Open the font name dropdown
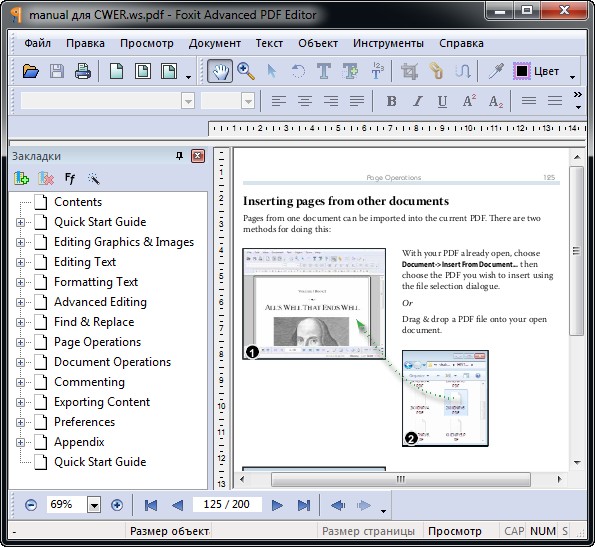 point(187,101)
